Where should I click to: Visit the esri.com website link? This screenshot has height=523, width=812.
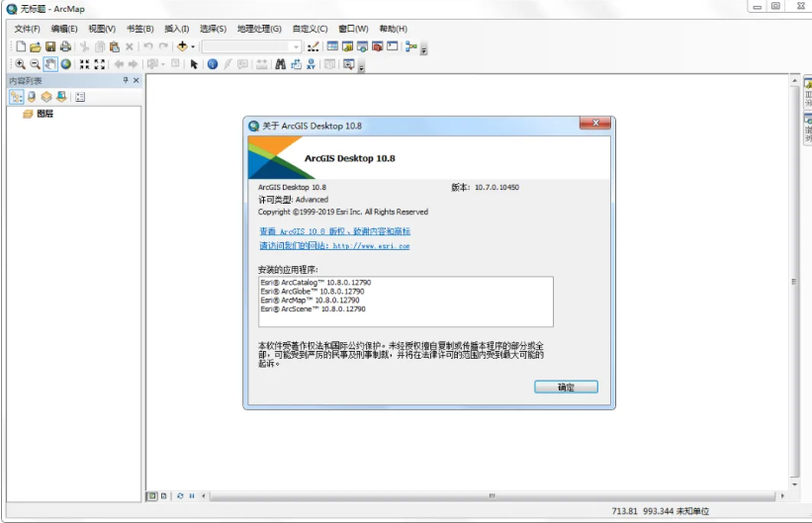(334, 245)
